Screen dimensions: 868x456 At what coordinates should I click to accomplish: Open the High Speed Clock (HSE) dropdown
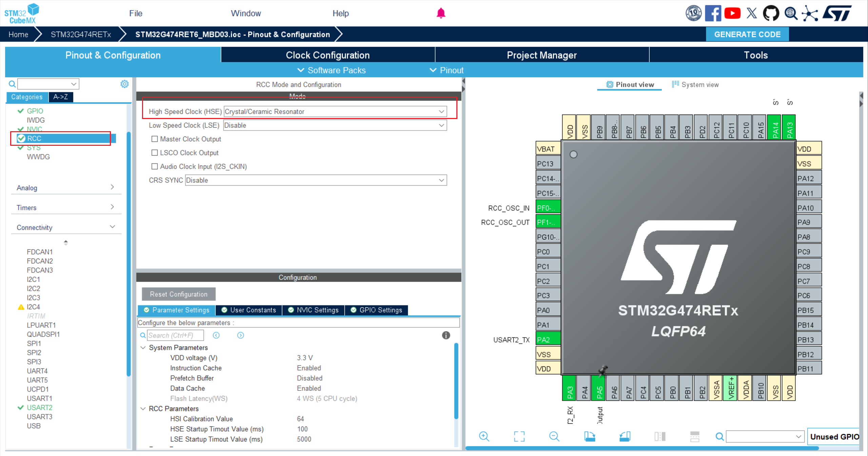[x=335, y=112]
